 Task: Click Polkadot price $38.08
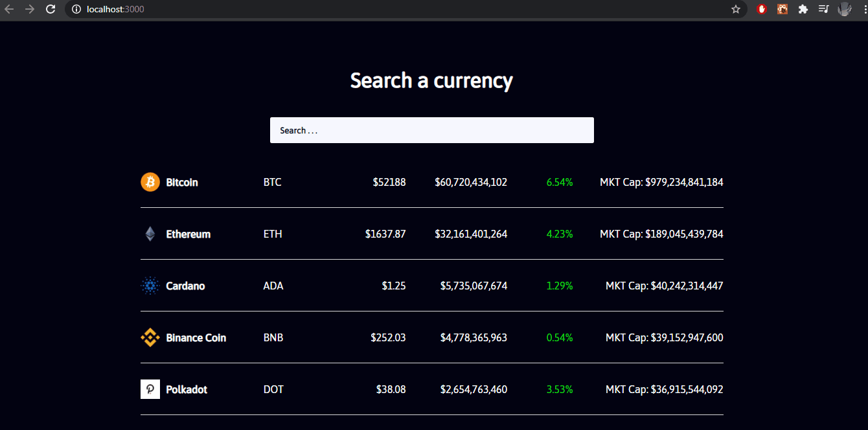(x=391, y=390)
